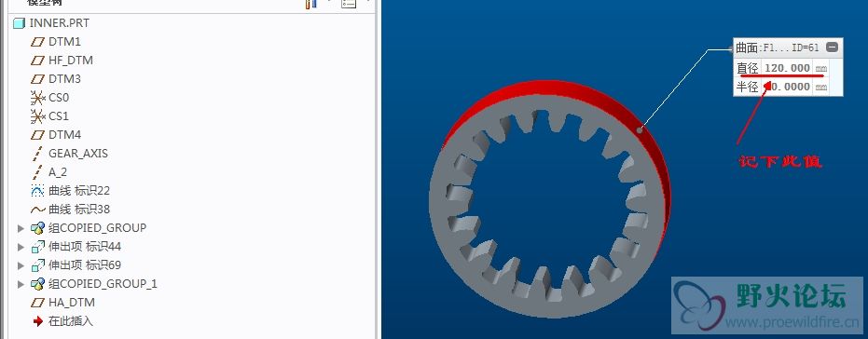
Task: Open model tree show options icon
Action: (x=349, y=4)
